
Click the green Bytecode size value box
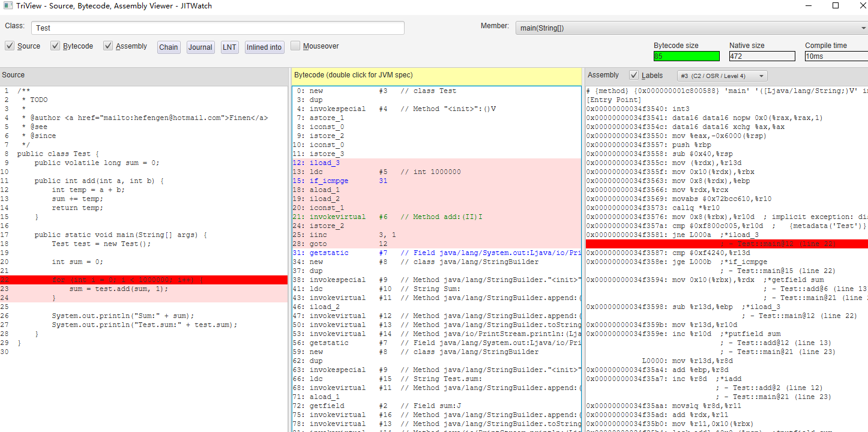[687, 56]
